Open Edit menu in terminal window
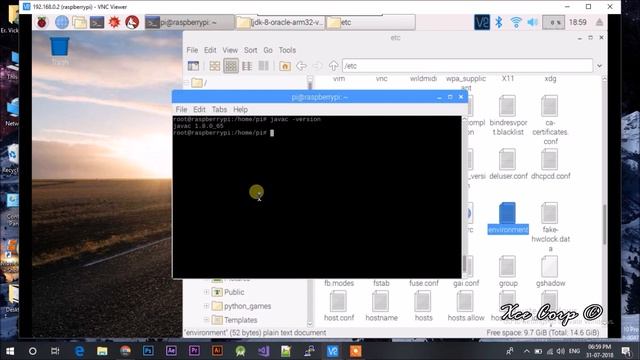Image resolution: width=640 pixels, height=360 pixels. point(199,109)
